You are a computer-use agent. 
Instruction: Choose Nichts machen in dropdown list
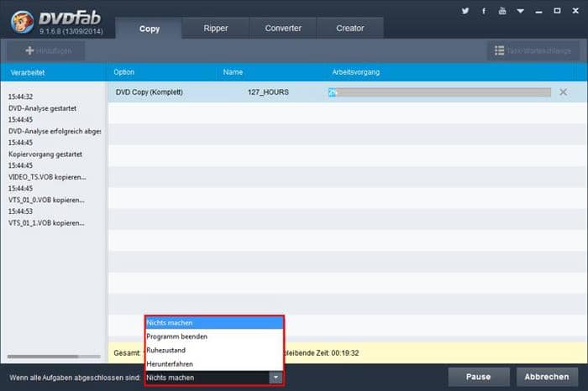coord(213,323)
